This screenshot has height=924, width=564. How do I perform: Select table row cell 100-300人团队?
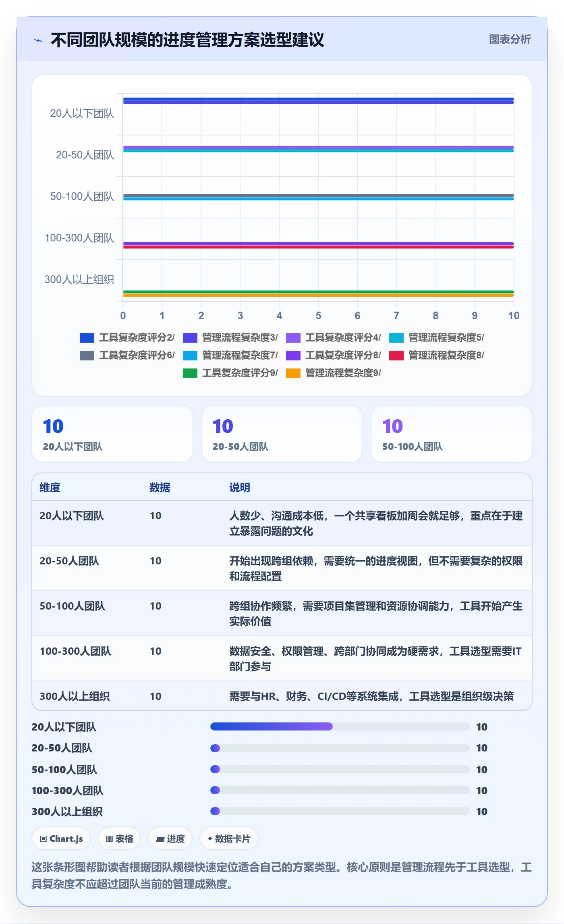75,651
